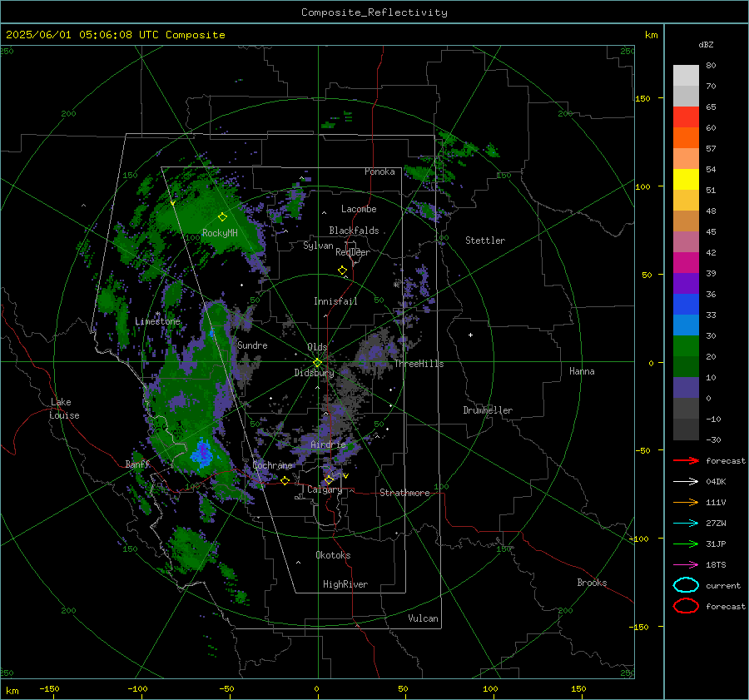Screen dimensions: 749x700
Task: Click the yellow 51-54 dBZ color swatch
Action: (x=686, y=180)
